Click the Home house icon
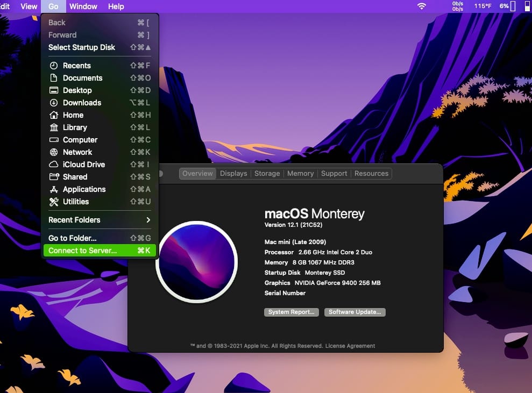 click(x=54, y=115)
